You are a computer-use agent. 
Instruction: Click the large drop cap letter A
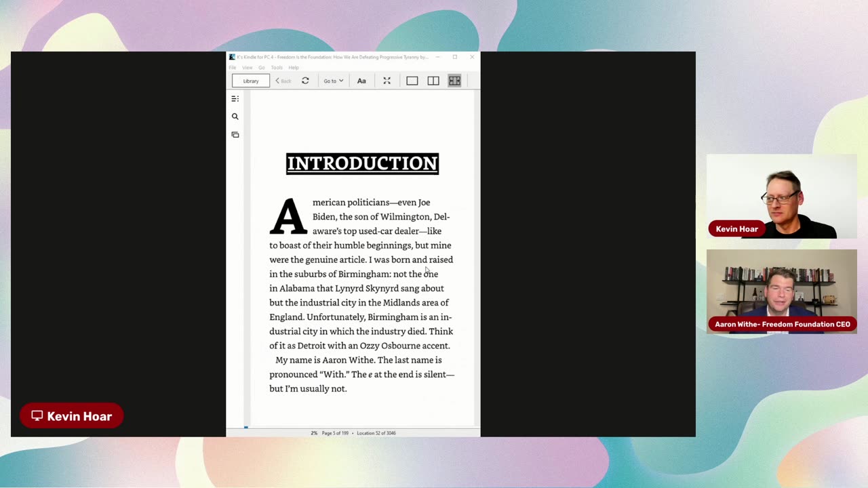[x=288, y=216]
